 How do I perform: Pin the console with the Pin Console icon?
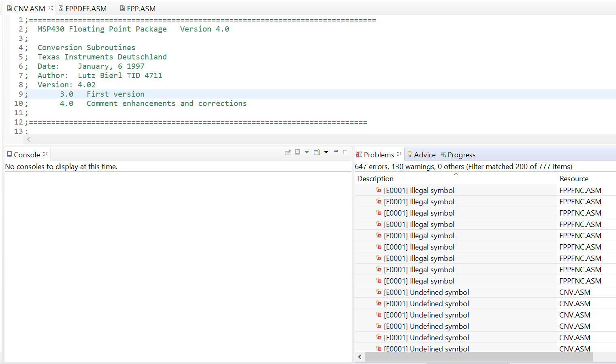(288, 152)
